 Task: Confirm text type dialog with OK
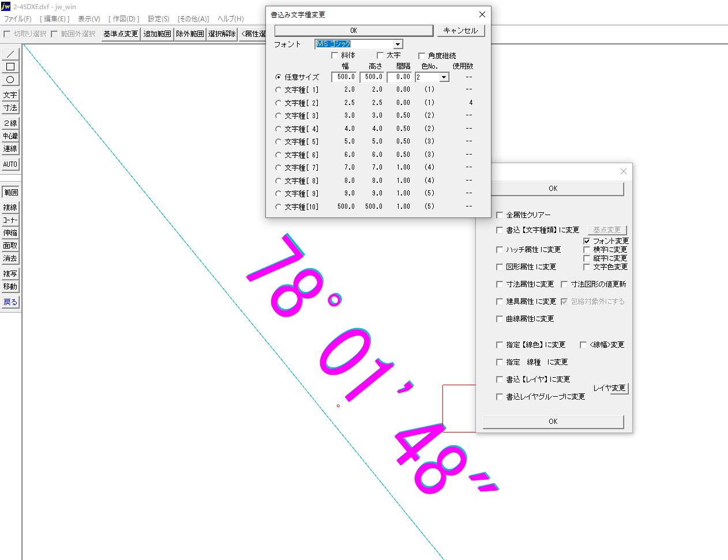point(354,31)
